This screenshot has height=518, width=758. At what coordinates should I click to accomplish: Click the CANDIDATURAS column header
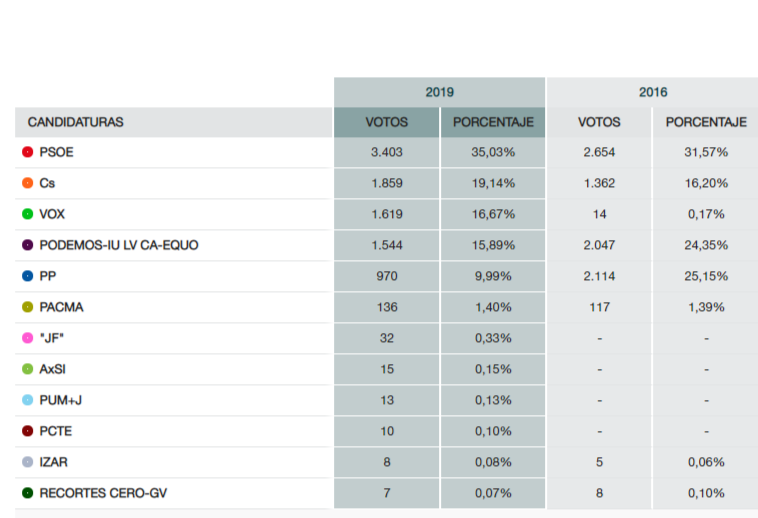click(76, 122)
